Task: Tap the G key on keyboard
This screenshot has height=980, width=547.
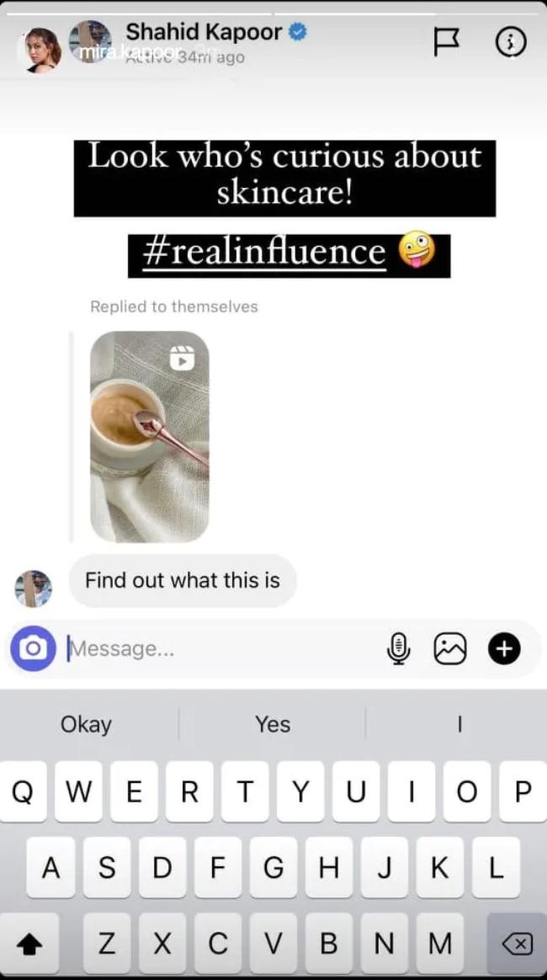Action: coord(273,868)
